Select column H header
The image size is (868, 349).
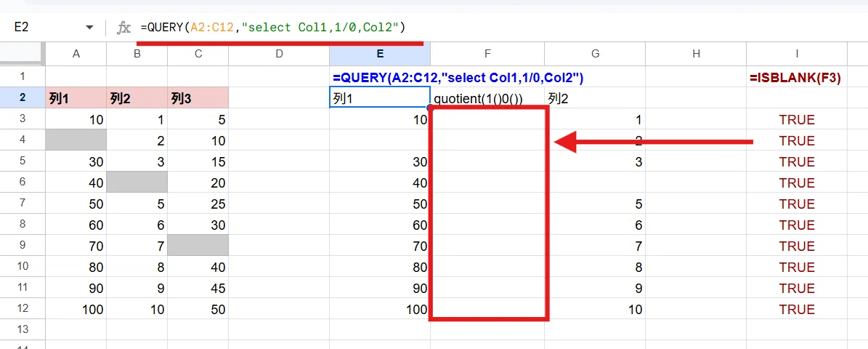[696, 53]
